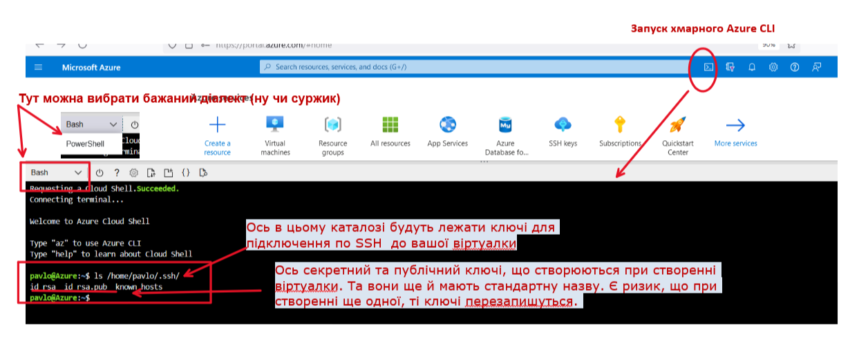Open the SSH keys service
This screenshot has width=868, height=348.
pyautogui.click(x=562, y=131)
